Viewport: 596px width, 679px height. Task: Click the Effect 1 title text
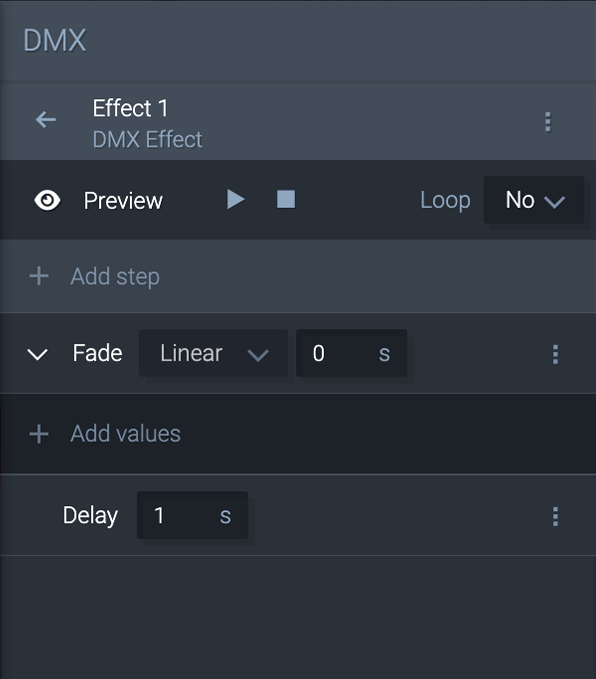(x=130, y=108)
